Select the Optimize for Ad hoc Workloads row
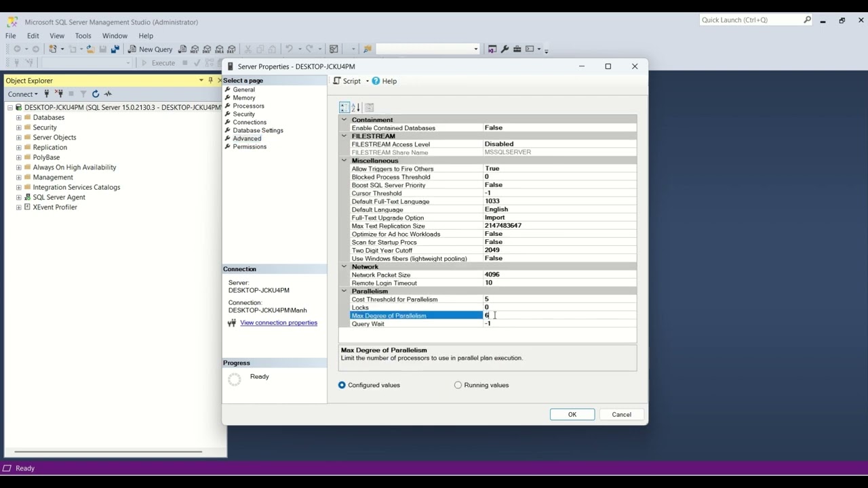The width and height of the screenshot is (868, 488). [493, 234]
